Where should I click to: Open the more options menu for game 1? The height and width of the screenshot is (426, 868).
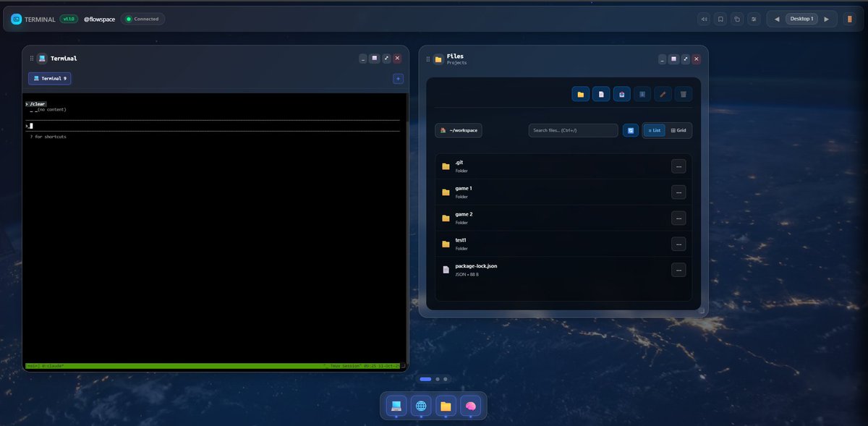(x=678, y=192)
